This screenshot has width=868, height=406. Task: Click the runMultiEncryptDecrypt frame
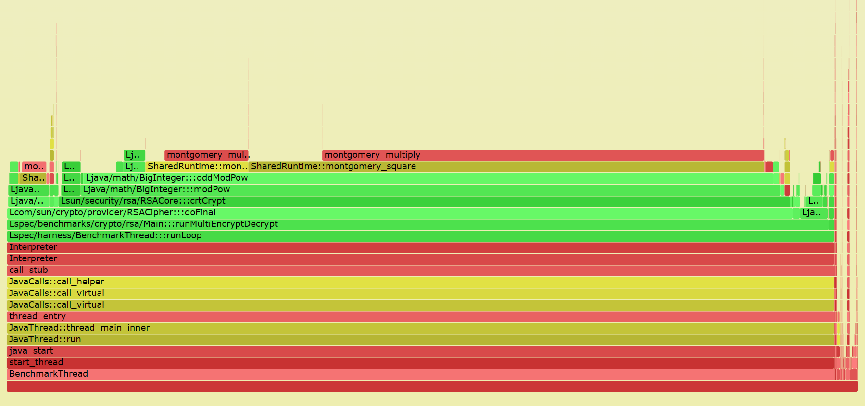click(x=417, y=224)
